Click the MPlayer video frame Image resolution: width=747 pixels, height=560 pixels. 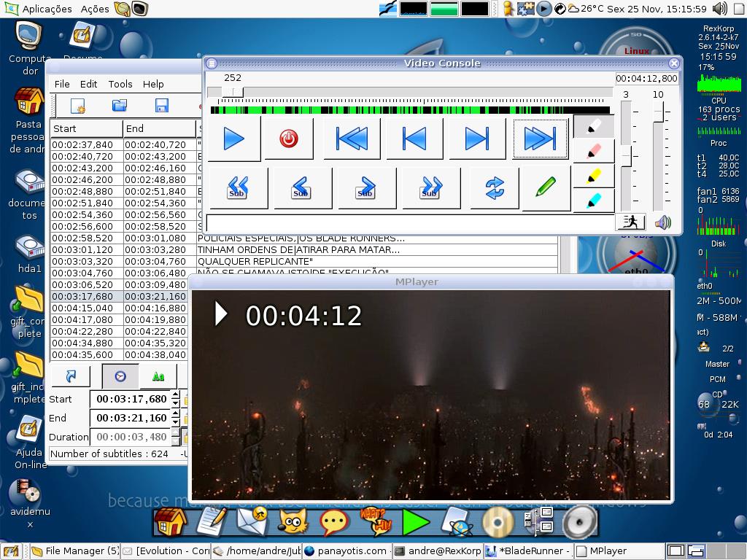point(430,395)
